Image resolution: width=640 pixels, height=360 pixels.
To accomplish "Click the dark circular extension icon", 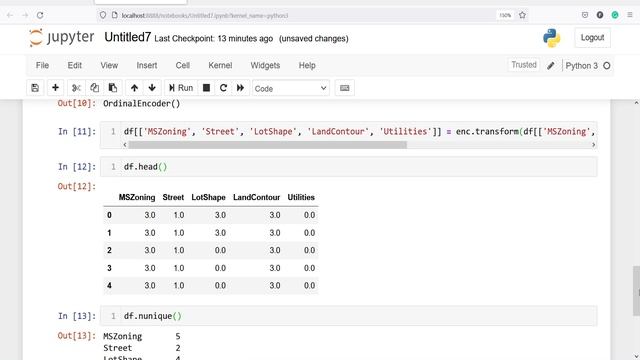I will pyautogui.click(x=600, y=15).
